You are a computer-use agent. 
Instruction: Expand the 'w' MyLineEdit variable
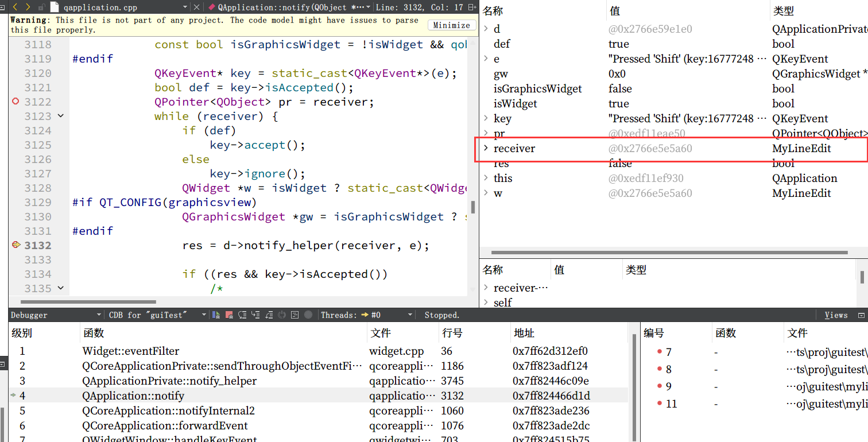[486, 193]
